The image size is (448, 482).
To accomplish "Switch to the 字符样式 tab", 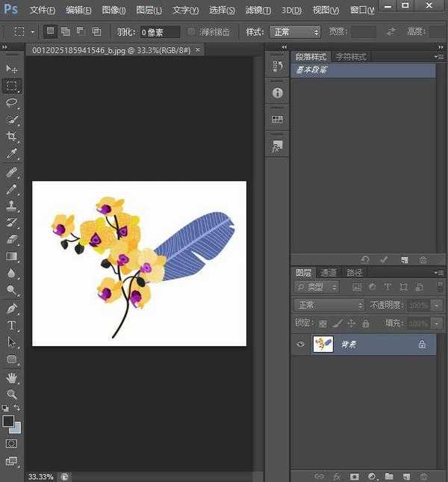I will (350, 57).
